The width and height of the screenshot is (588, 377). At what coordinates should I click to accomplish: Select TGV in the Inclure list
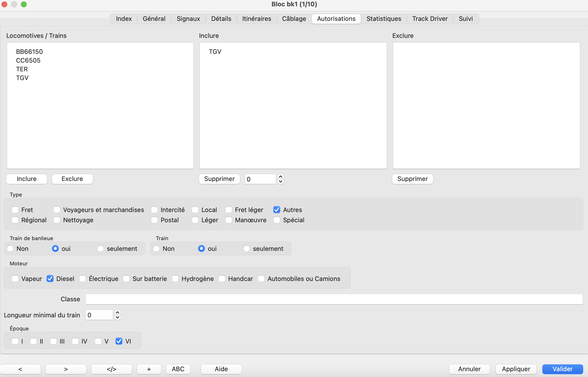click(x=215, y=52)
